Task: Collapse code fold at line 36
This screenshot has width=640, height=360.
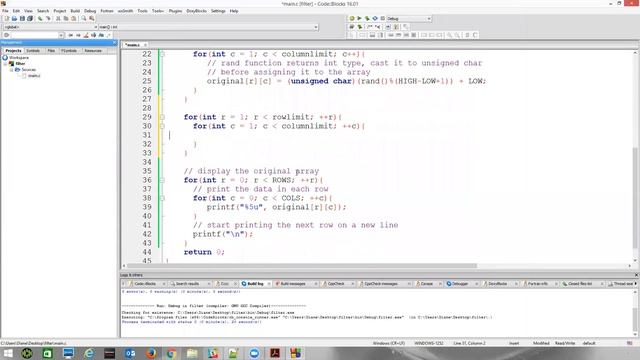Action: point(162,180)
